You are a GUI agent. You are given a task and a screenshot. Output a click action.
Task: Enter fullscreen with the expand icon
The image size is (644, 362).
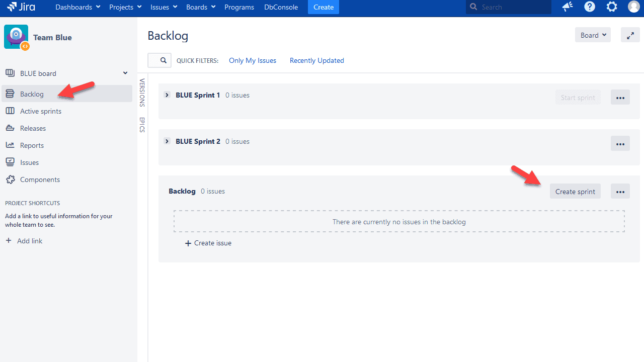(x=630, y=35)
